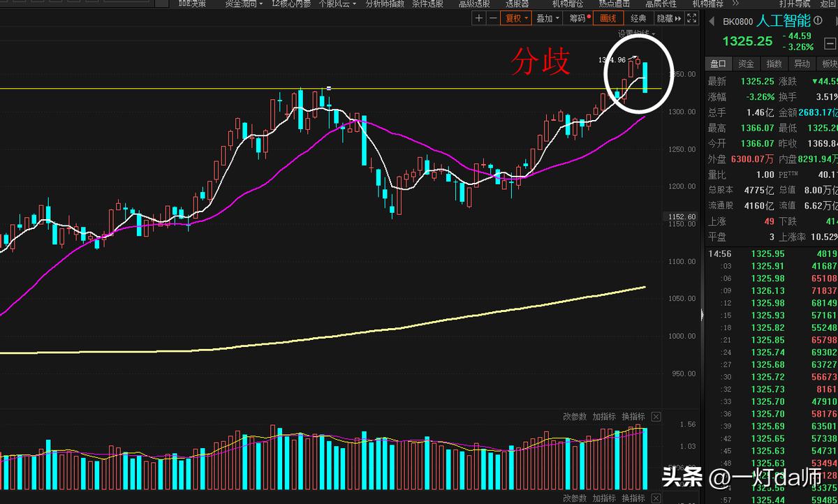Open 高级选股 menu
The height and width of the screenshot is (504, 838).
click(x=474, y=4)
